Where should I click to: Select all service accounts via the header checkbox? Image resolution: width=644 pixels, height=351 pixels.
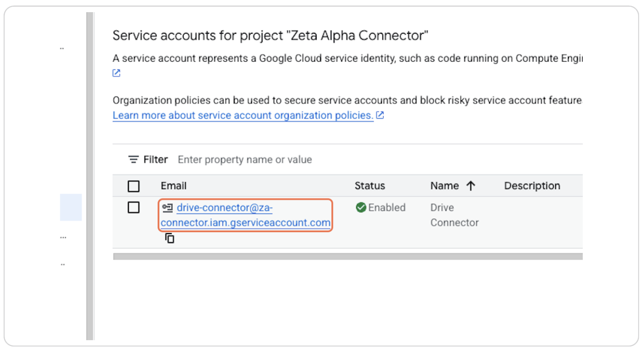134,186
